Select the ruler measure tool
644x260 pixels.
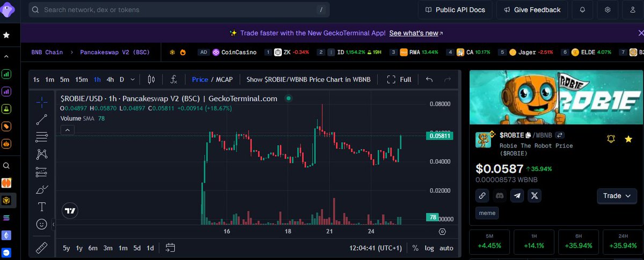click(x=41, y=248)
